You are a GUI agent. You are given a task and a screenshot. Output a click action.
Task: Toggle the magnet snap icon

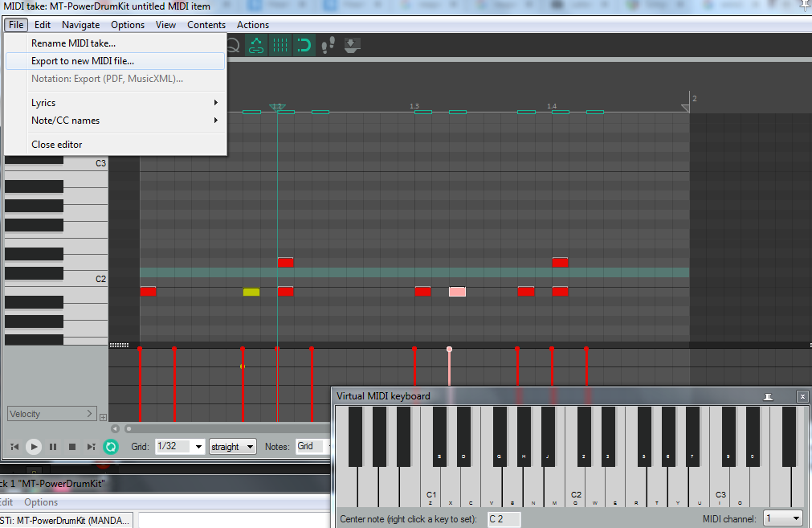pos(304,45)
